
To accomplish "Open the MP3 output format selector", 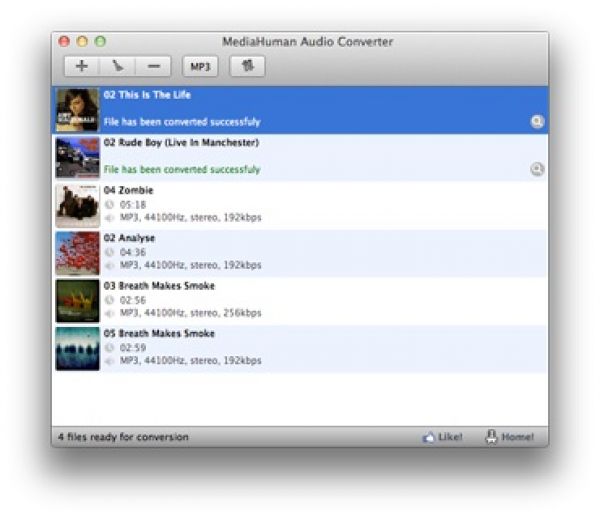I will click(200, 67).
